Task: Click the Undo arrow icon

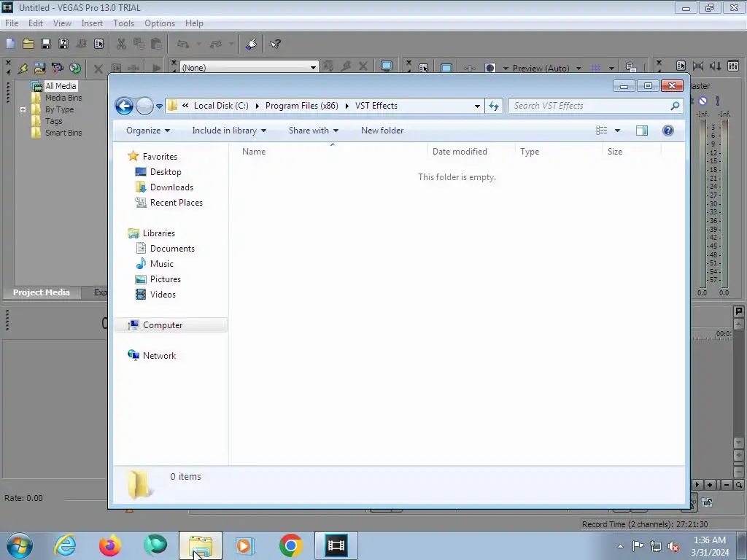Action: tap(183, 44)
